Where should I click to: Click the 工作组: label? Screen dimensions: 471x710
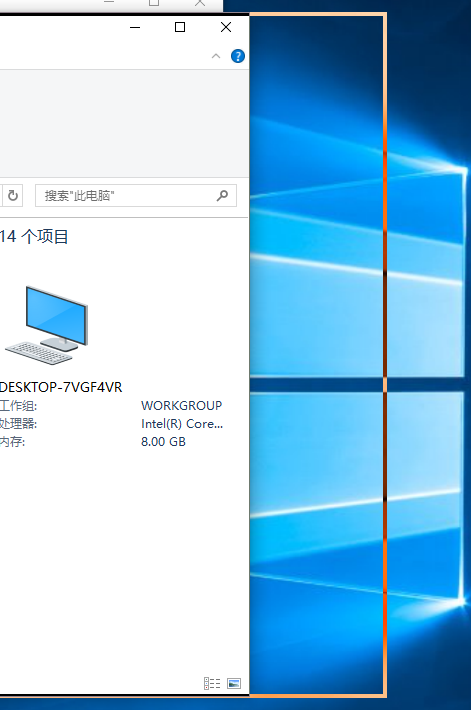coord(18,406)
